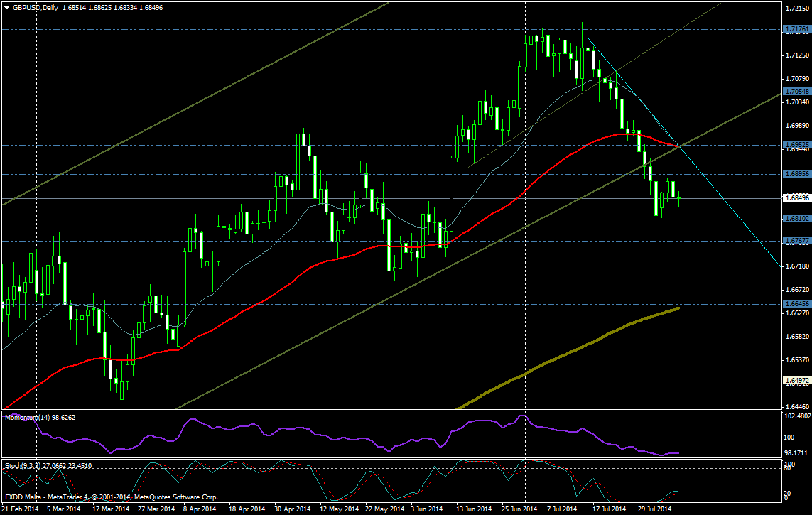Select the 1.71761 price level label

pyautogui.click(x=797, y=29)
